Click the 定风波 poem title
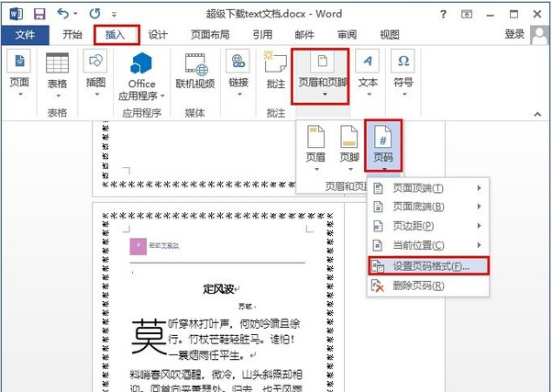The height and width of the screenshot is (392, 553). point(218,289)
